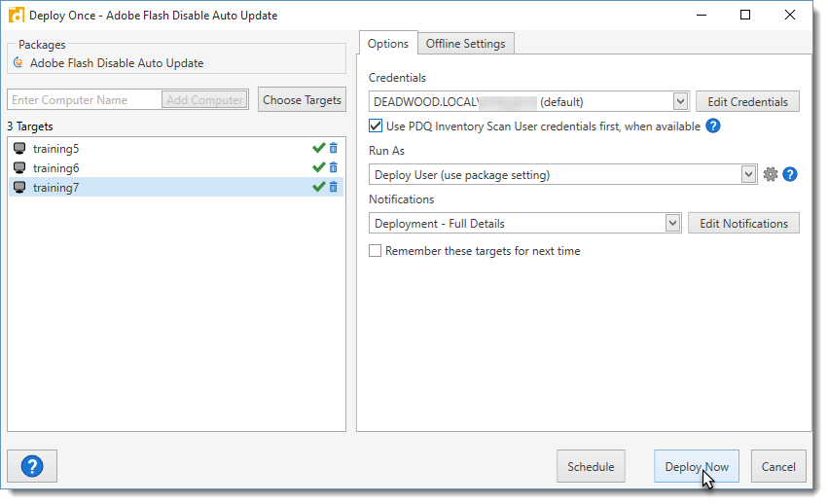
Task: Select the Options tab
Action: coord(387,44)
